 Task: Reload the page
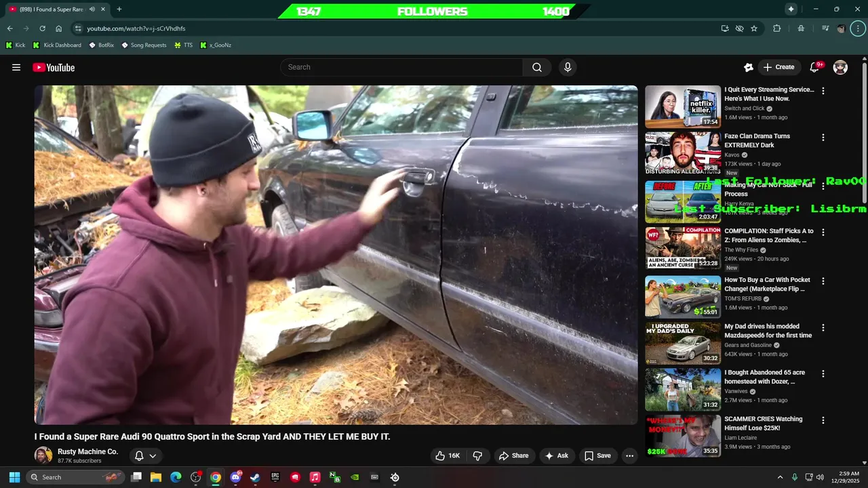[x=42, y=28]
